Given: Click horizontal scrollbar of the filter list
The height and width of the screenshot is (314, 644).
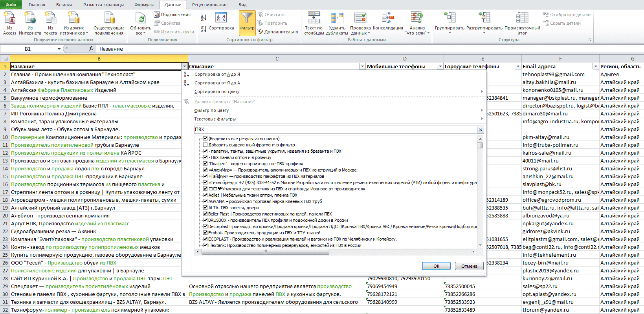Looking at the screenshot, I should [338, 252].
